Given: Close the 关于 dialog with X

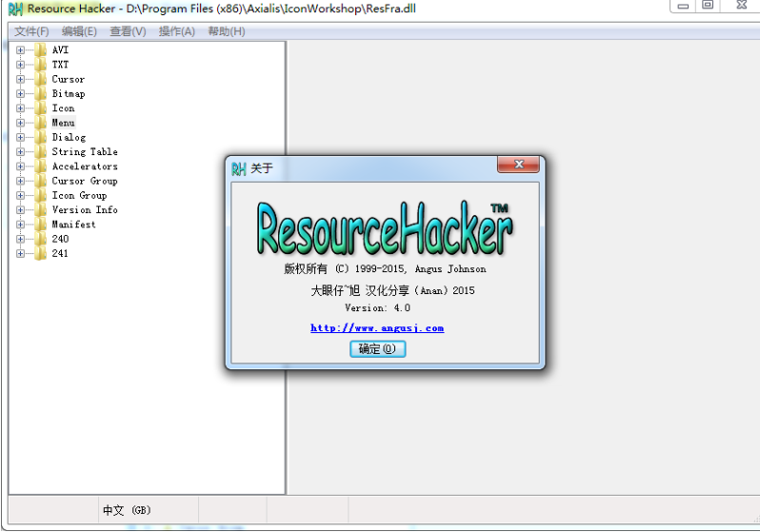Looking at the screenshot, I should (519, 166).
